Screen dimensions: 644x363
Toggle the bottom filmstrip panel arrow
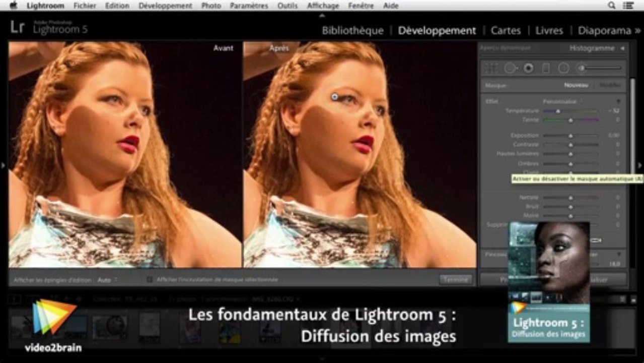(x=322, y=359)
